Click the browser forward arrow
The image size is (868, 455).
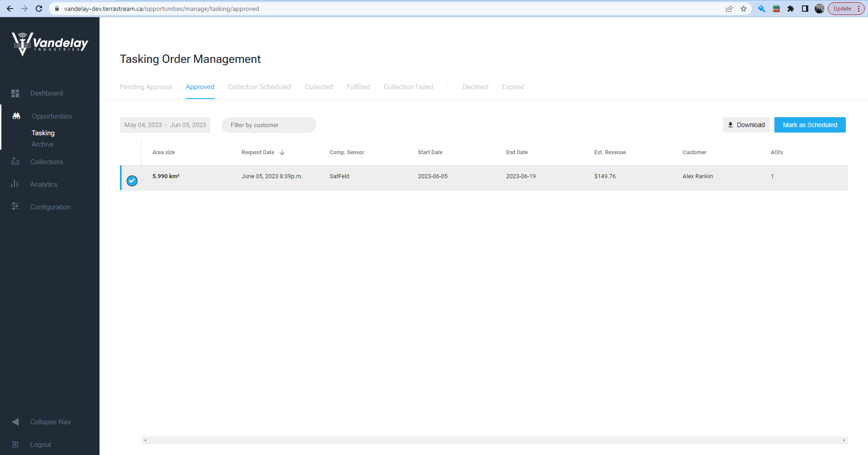pyautogui.click(x=24, y=9)
